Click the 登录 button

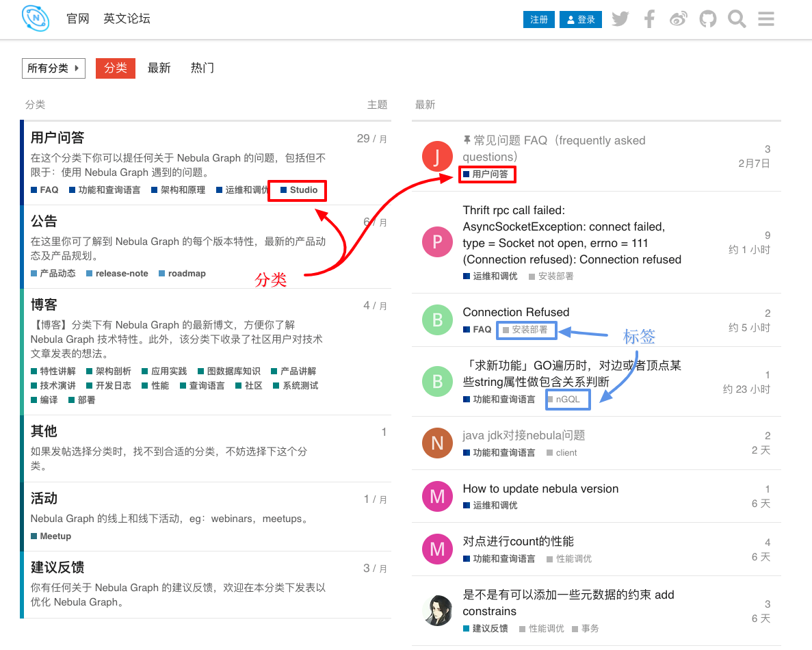(x=581, y=20)
